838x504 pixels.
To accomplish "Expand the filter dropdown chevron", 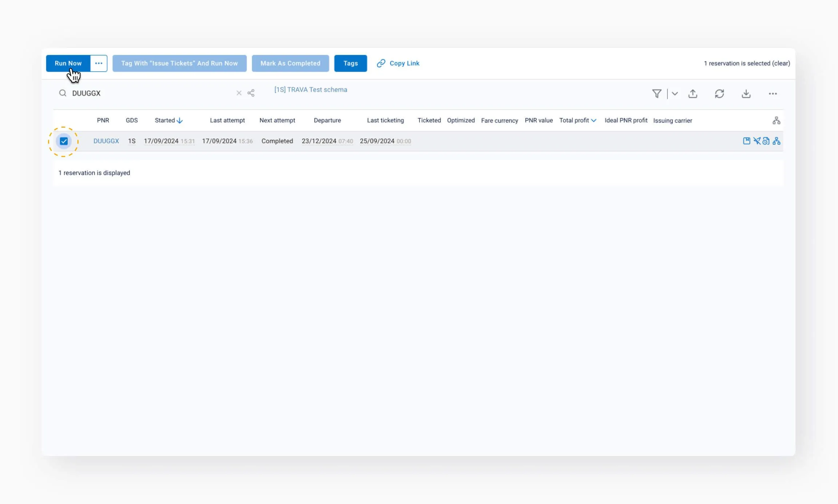I will (675, 94).
